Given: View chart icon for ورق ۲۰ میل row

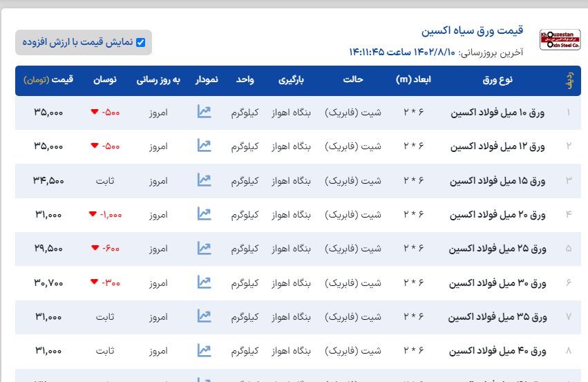Looking at the screenshot, I should coord(204,214).
